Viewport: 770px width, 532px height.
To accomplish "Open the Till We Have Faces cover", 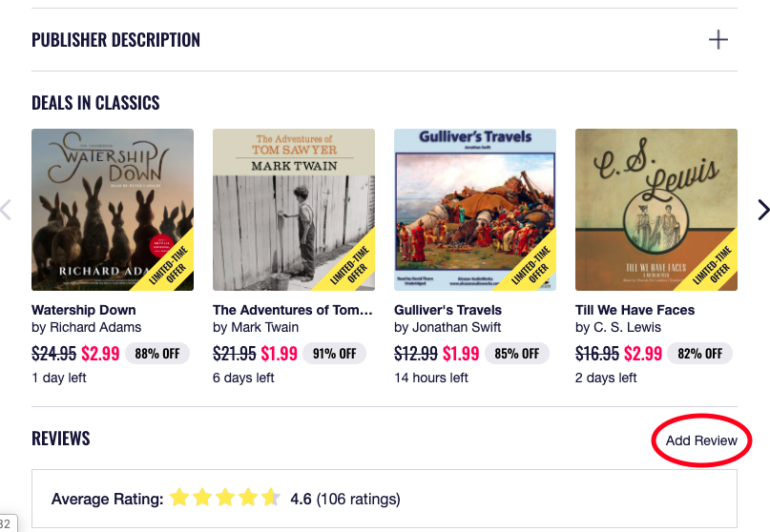I will point(656,210).
